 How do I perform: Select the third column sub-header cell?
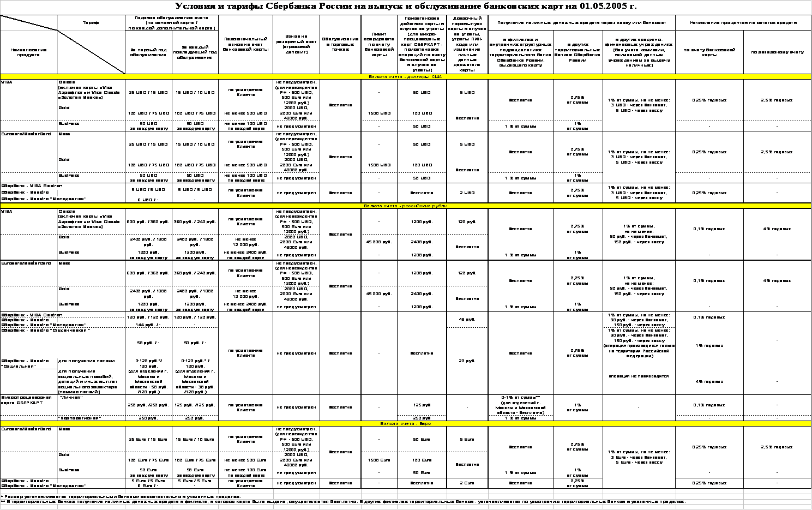point(148,52)
